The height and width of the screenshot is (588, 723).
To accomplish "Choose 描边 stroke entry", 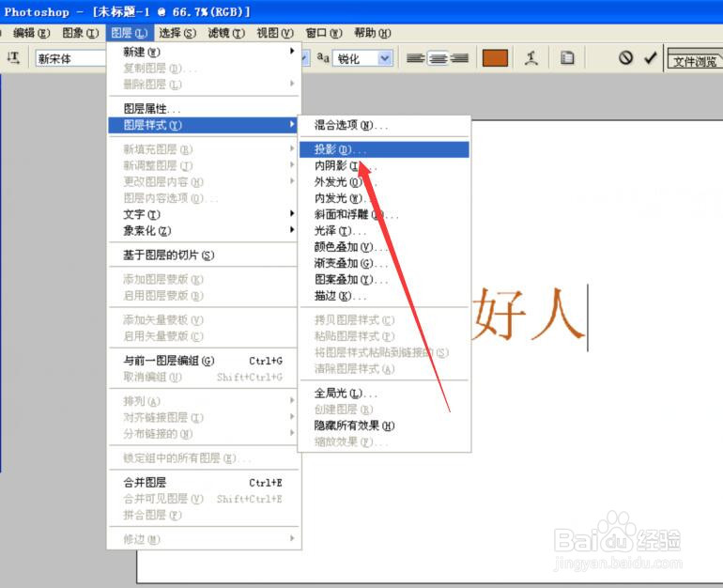I will click(x=385, y=296).
